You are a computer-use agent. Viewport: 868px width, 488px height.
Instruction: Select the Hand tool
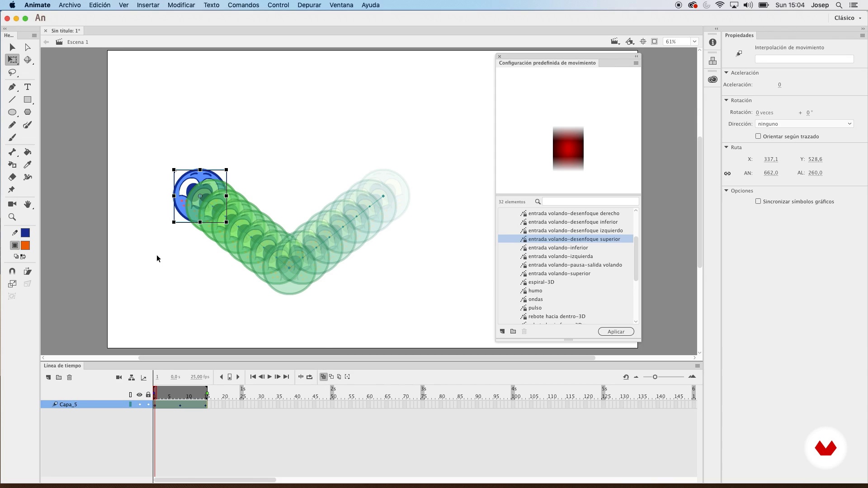[x=28, y=204]
